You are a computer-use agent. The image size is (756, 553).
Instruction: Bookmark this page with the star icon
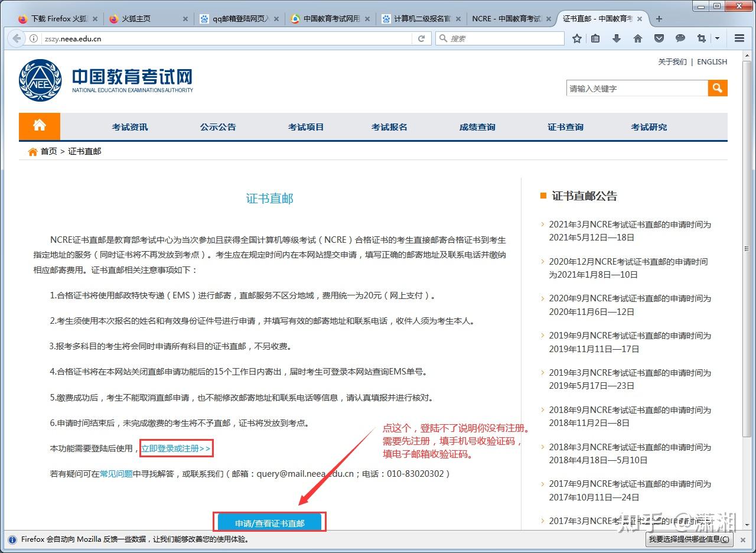tap(576, 38)
